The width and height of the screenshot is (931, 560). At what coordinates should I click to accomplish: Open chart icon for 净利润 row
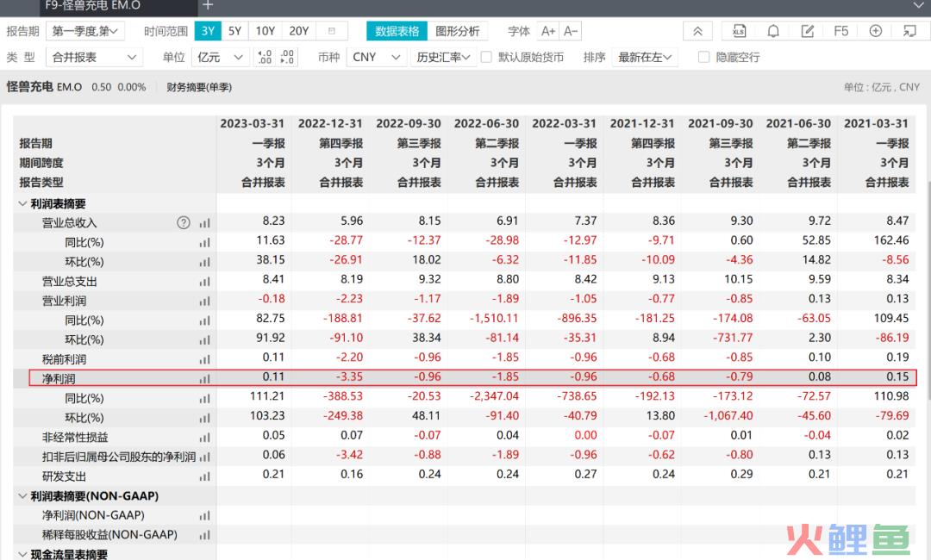205,379
